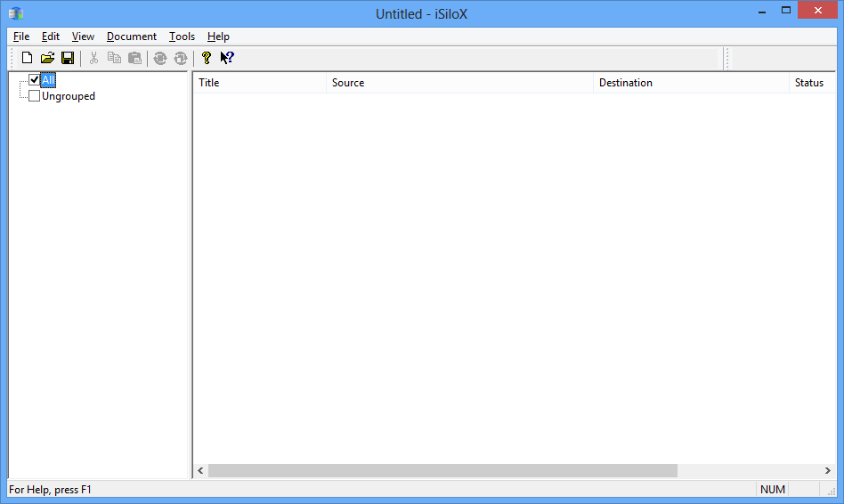Viewport: 844px width, 504px height.
Task: Click the Save floppy disk icon
Action: (x=68, y=58)
